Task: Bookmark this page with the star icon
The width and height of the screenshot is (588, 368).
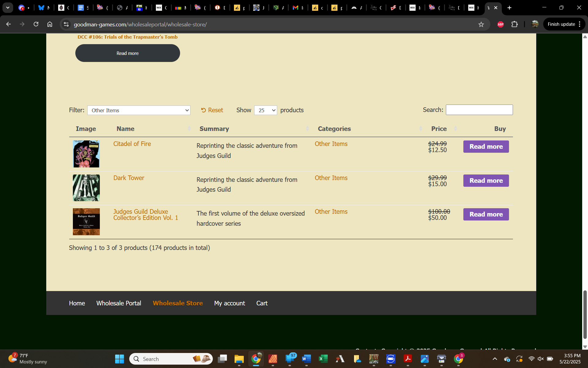Action: pyautogui.click(x=481, y=24)
